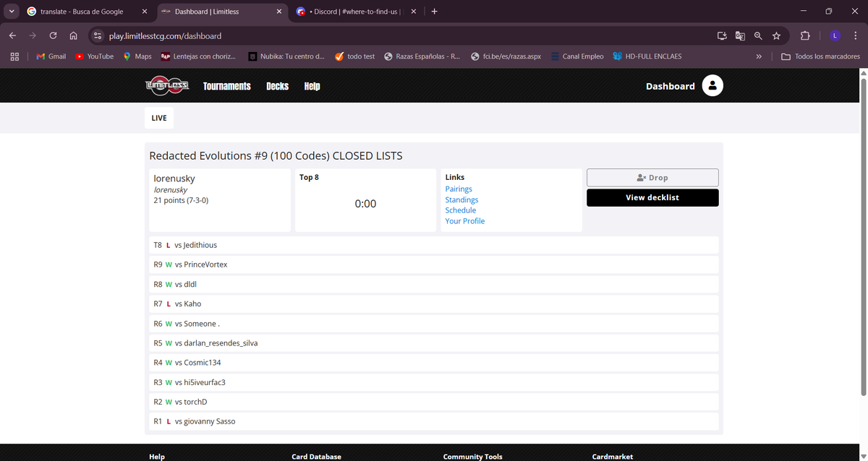Click the Dashboard label in header
868x461 pixels.
[x=670, y=86]
